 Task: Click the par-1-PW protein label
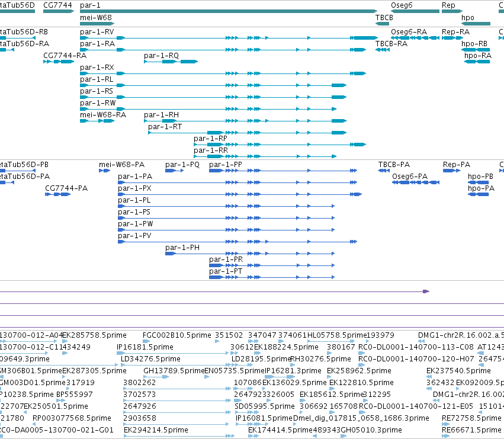coord(135,224)
